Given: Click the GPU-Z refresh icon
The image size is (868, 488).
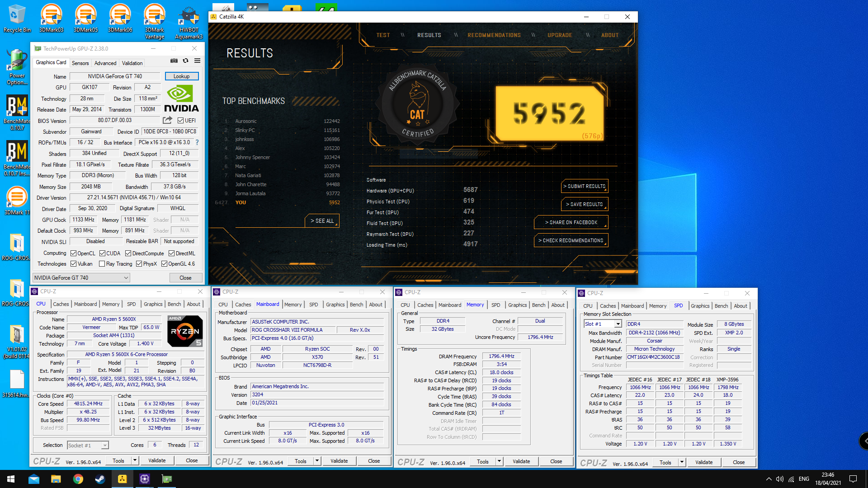Looking at the screenshot, I should click(x=185, y=61).
